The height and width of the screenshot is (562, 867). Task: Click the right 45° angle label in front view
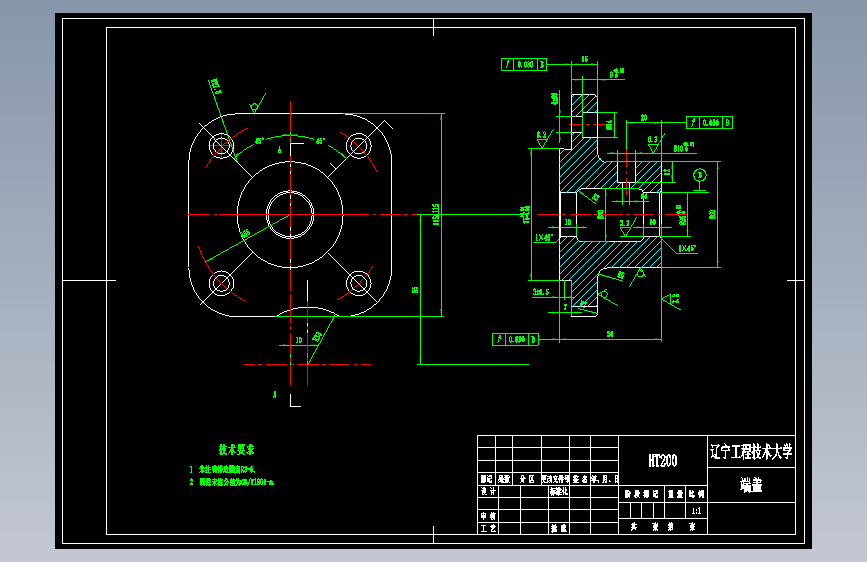[320, 141]
